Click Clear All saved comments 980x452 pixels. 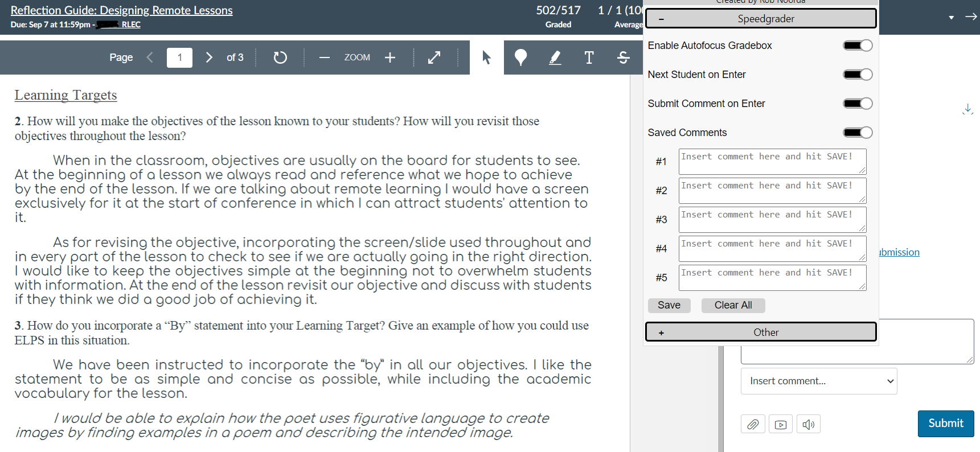click(733, 305)
